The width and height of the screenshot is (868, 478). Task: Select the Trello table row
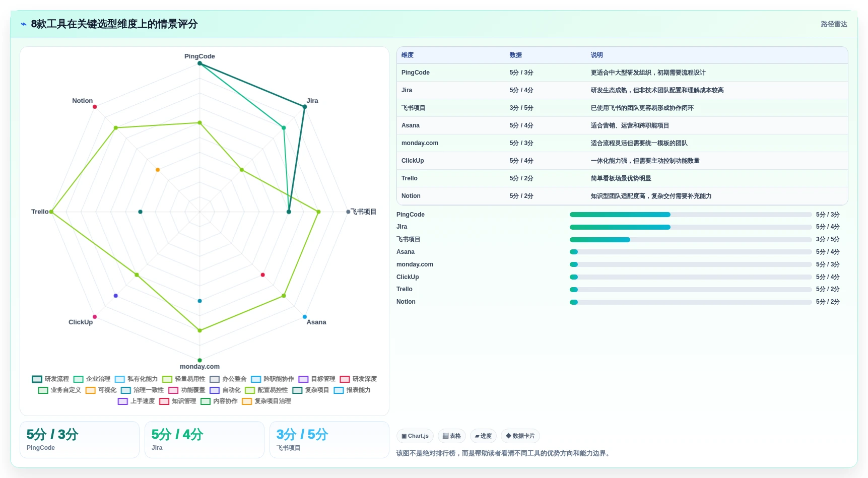[622, 178]
